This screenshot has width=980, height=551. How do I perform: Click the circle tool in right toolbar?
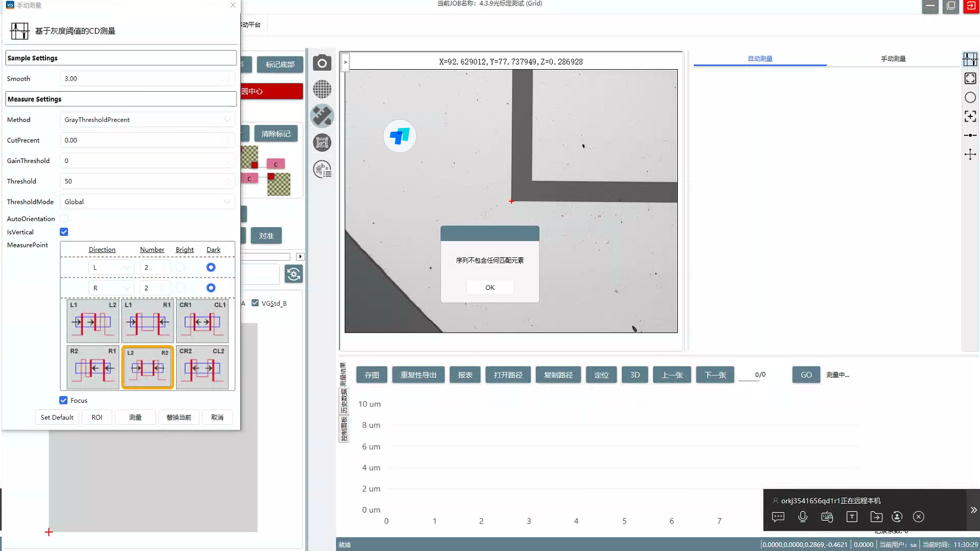click(970, 98)
